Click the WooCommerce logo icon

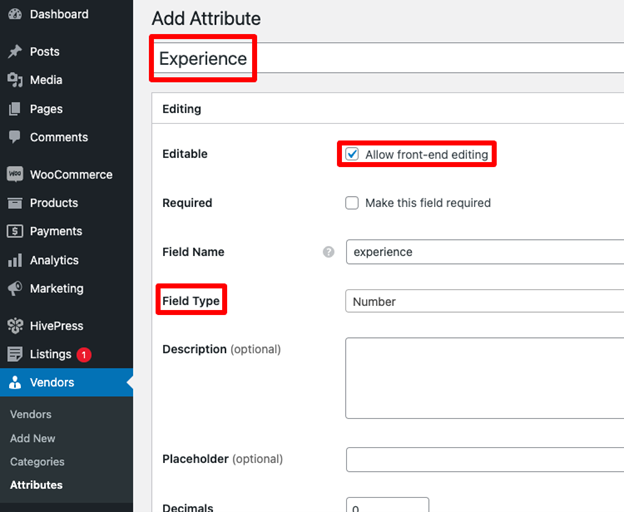15,174
